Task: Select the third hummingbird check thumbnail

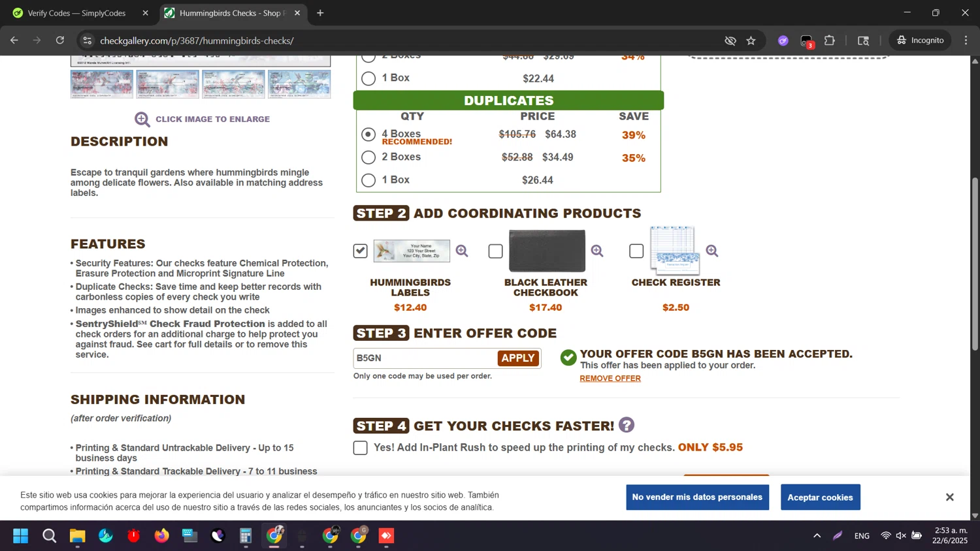Action: [233, 84]
